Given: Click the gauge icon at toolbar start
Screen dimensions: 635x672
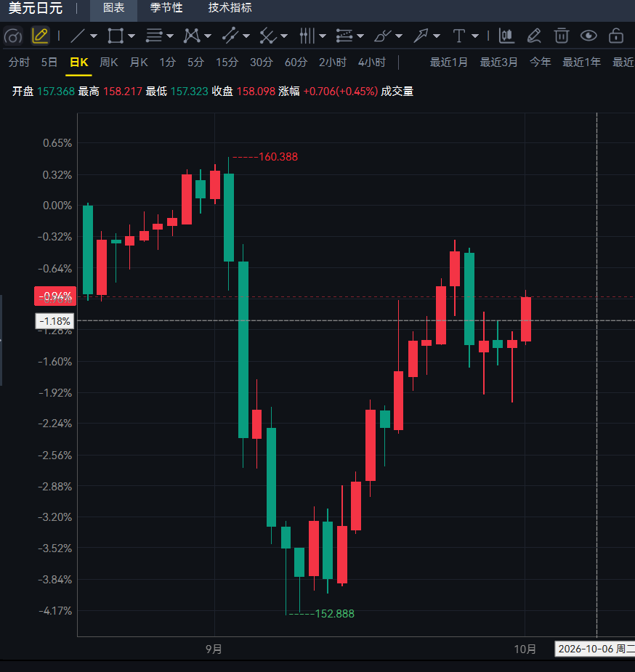Looking at the screenshot, I should 13,36.
